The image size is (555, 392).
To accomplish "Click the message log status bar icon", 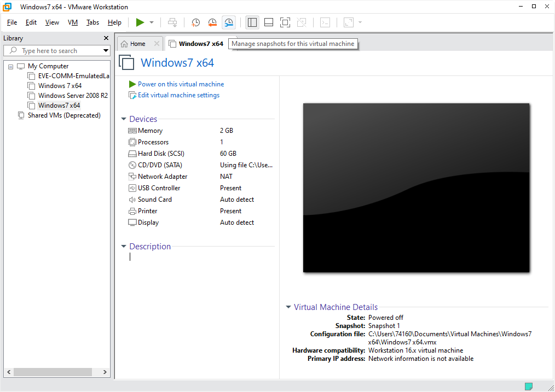I will 528,386.
